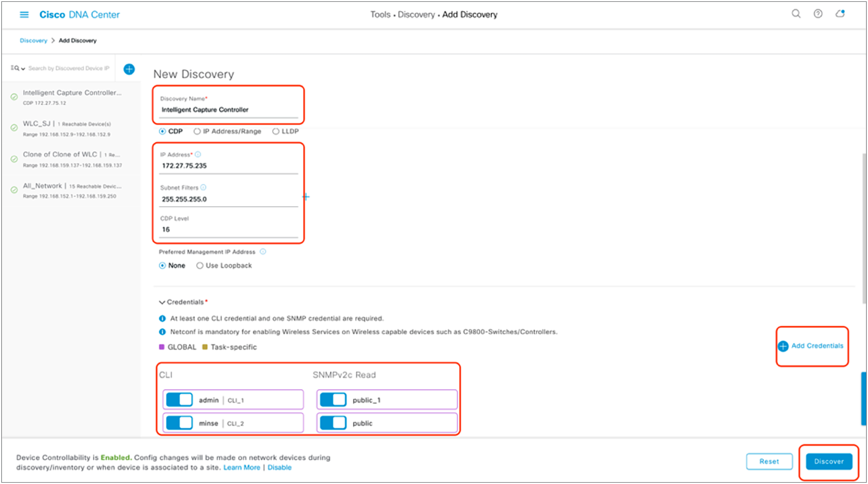The height and width of the screenshot is (484, 868).
Task: Click status check icon of All_Network
Action: click(x=14, y=190)
